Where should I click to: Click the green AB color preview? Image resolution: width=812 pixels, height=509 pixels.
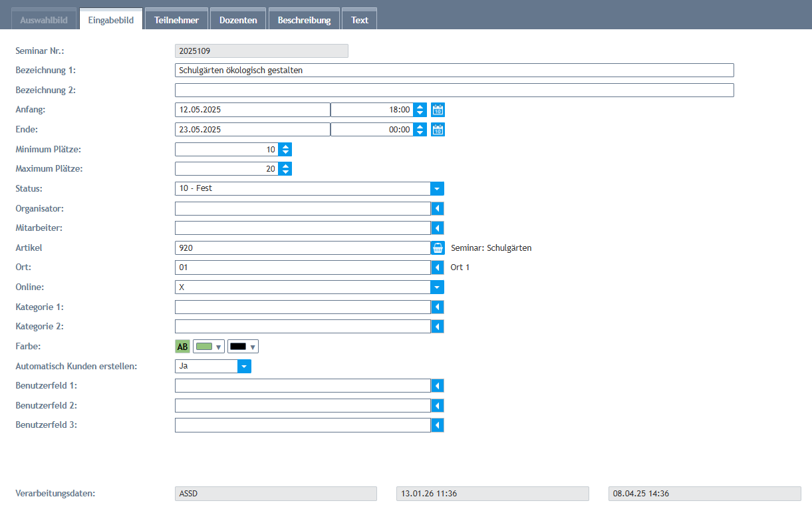[182, 346]
